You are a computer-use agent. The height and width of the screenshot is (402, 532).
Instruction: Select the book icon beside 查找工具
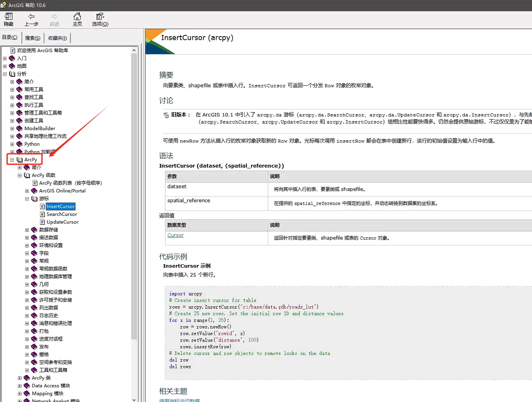click(x=19, y=97)
